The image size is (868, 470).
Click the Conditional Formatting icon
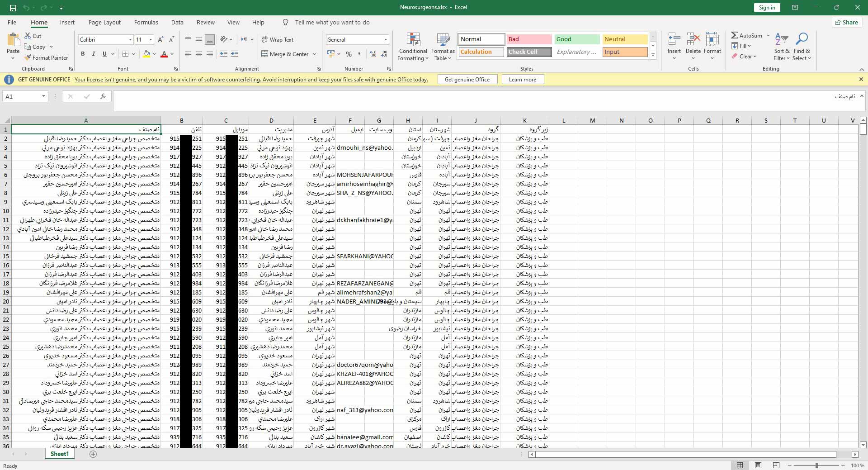[x=413, y=40]
